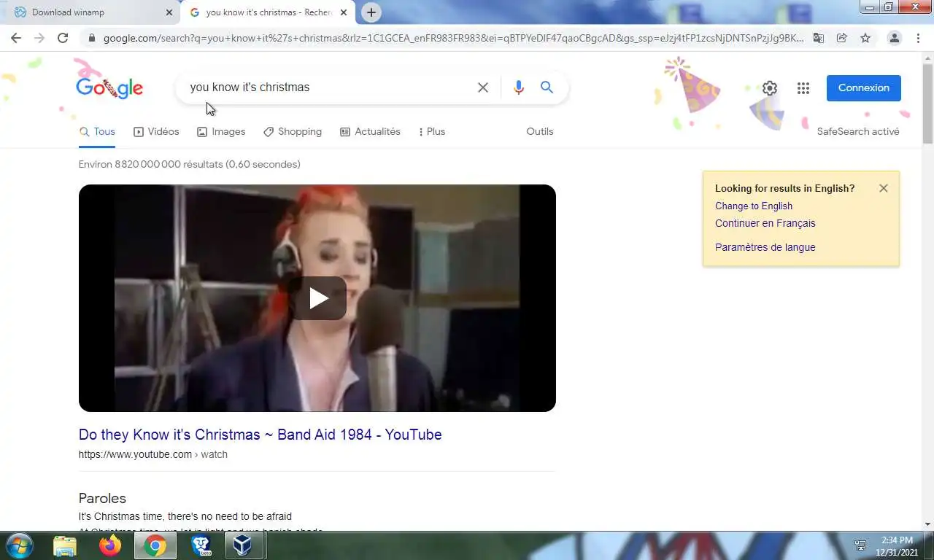Open the Outils search tools
This screenshot has width=934, height=560.
click(540, 132)
